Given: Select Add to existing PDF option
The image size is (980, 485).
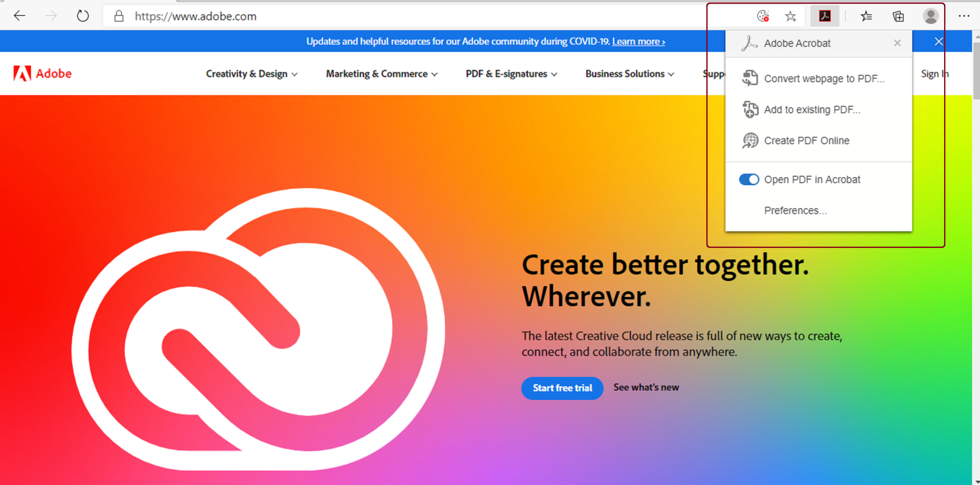Looking at the screenshot, I should 812,110.
